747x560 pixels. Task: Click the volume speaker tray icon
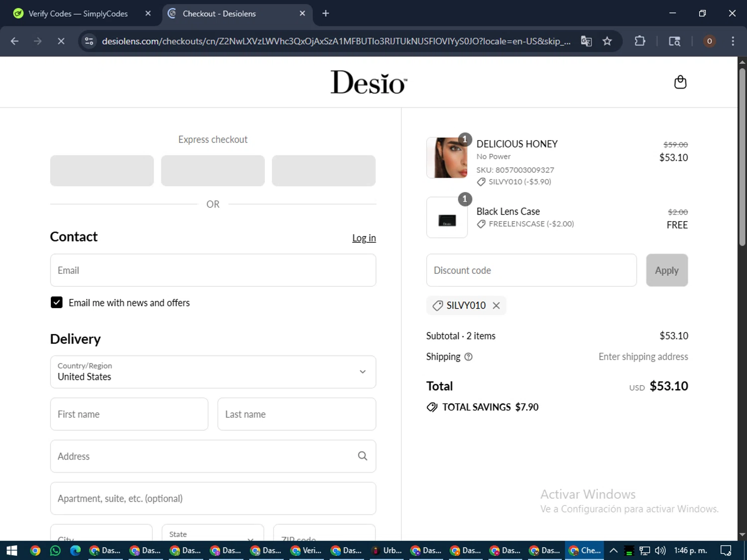(660, 551)
